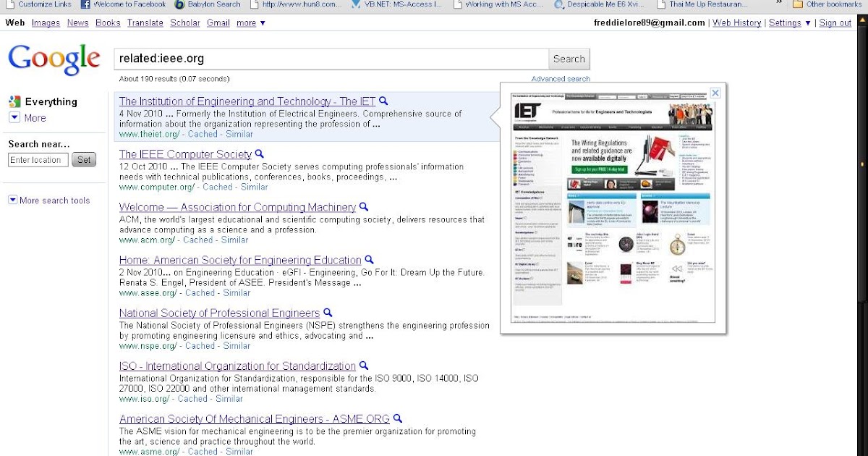This screenshot has height=456, width=868.
Task: Close the IET instant preview popup
Action: tap(715, 93)
